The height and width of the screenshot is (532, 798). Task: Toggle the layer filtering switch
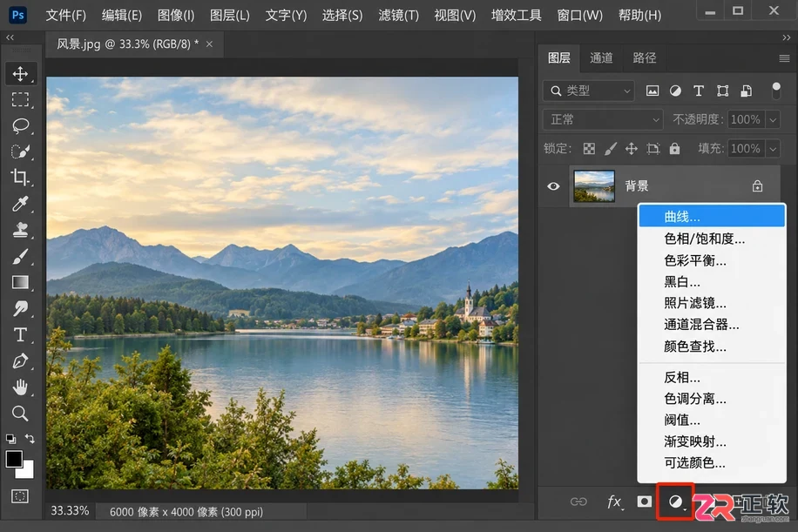click(x=776, y=91)
